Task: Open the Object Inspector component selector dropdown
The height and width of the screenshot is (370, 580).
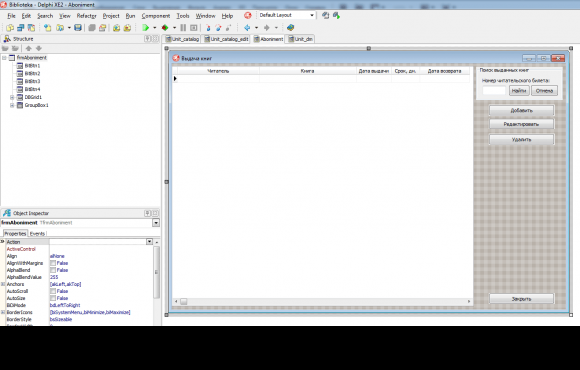Action: point(156,223)
